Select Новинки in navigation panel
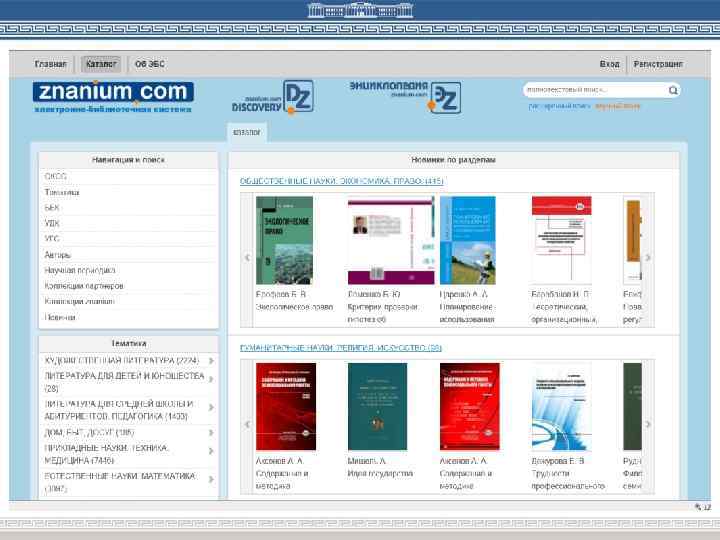The height and width of the screenshot is (540, 720). point(60,317)
